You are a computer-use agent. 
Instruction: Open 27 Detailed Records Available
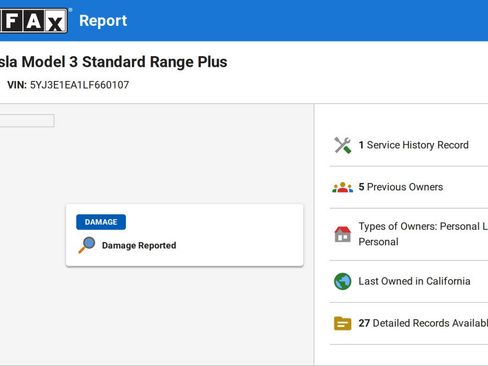coord(423,323)
